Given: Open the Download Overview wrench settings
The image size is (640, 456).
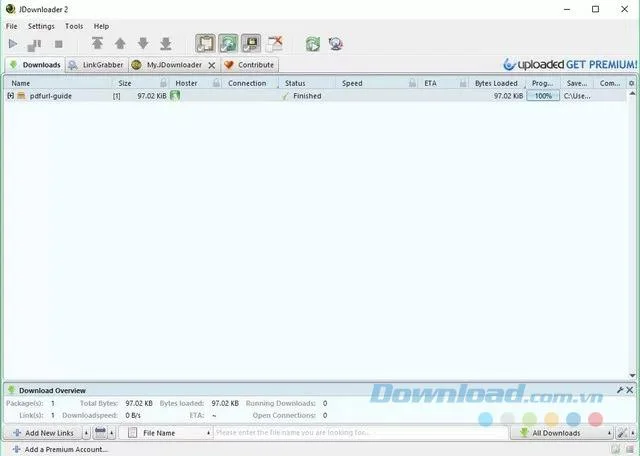Looking at the screenshot, I should [x=620, y=390].
